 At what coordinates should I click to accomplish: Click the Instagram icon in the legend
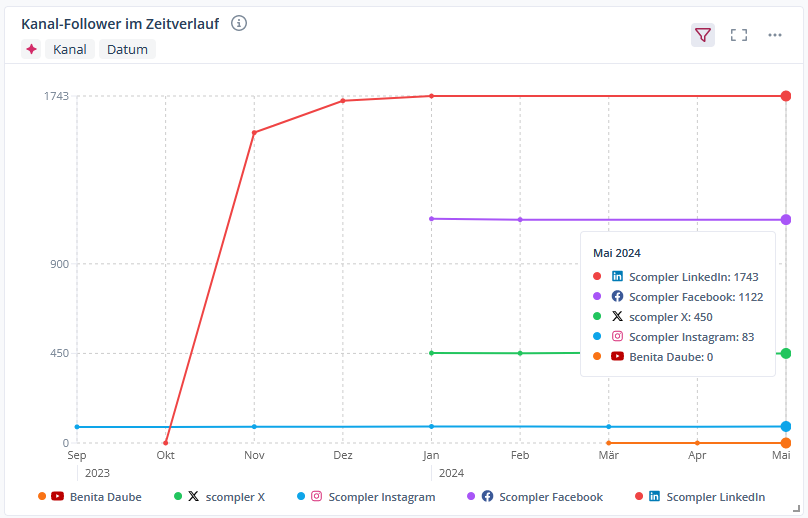click(317, 496)
